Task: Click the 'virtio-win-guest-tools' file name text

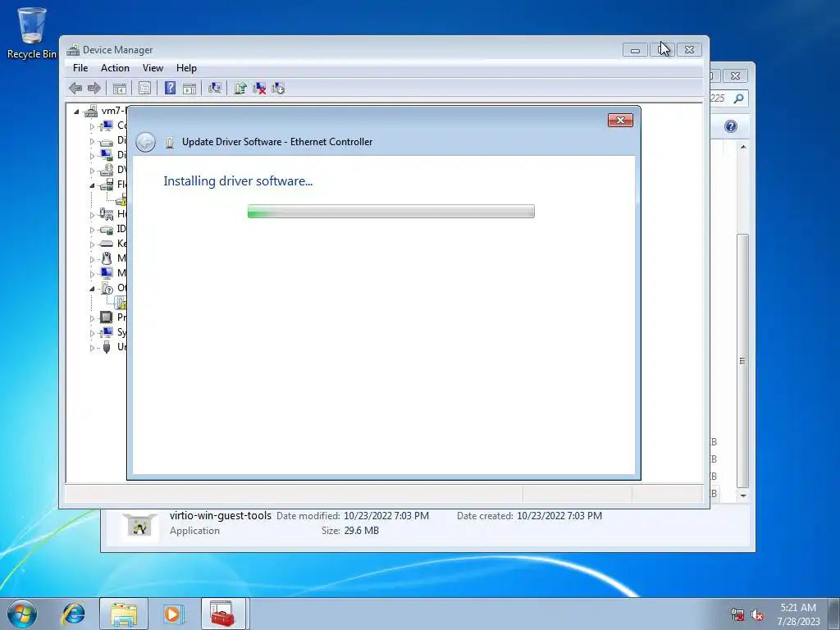Action: 220,515
